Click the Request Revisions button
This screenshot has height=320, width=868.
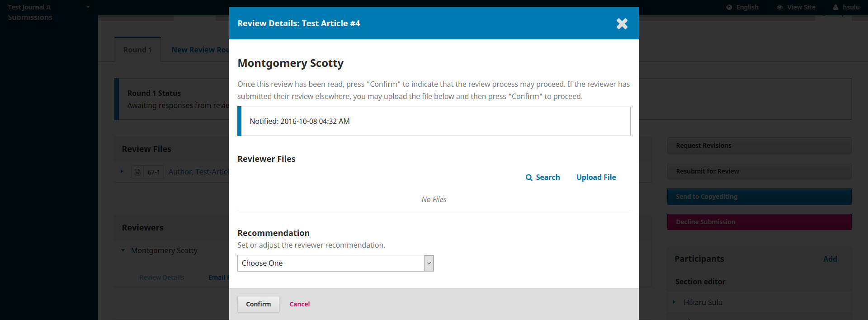click(759, 146)
